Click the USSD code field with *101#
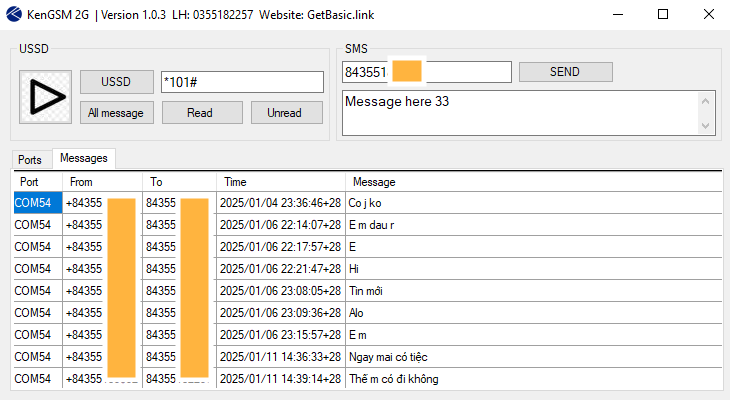 tap(242, 82)
